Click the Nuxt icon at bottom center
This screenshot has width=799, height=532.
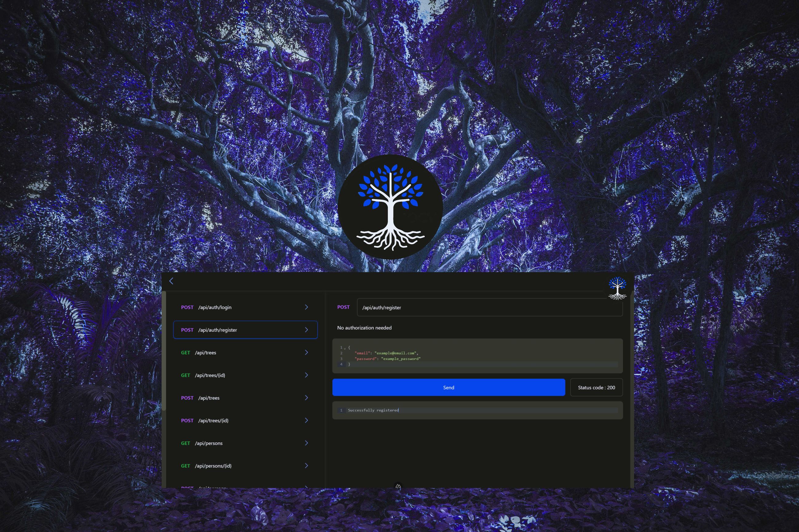[398, 486]
